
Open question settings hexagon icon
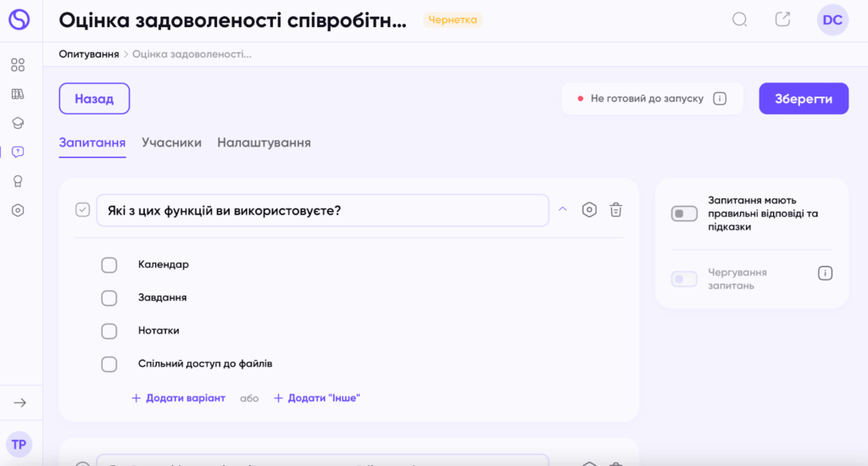click(x=589, y=210)
